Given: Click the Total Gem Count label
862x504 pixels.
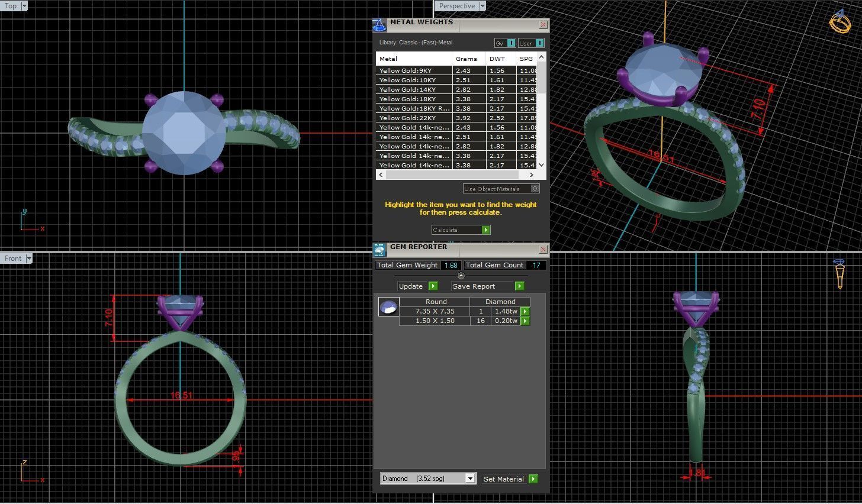Looking at the screenshot, I should tap(494, 265).
